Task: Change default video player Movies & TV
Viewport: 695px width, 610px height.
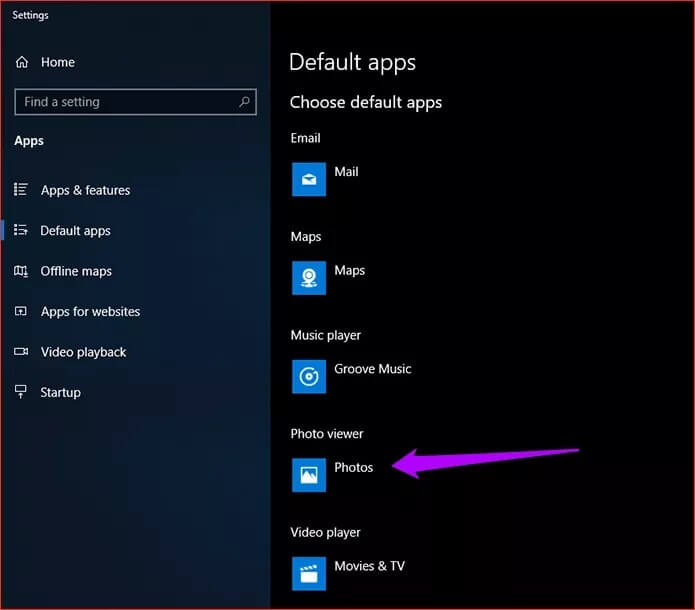Action: [370, 566]
